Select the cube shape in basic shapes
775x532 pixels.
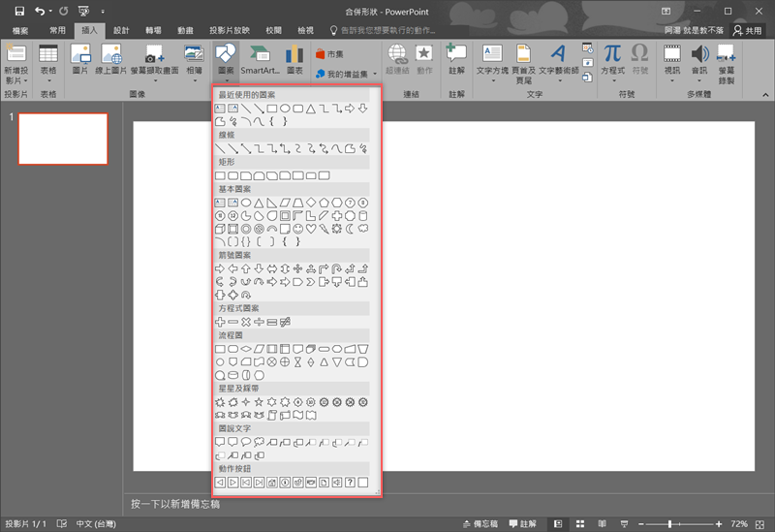click(220, 230)
